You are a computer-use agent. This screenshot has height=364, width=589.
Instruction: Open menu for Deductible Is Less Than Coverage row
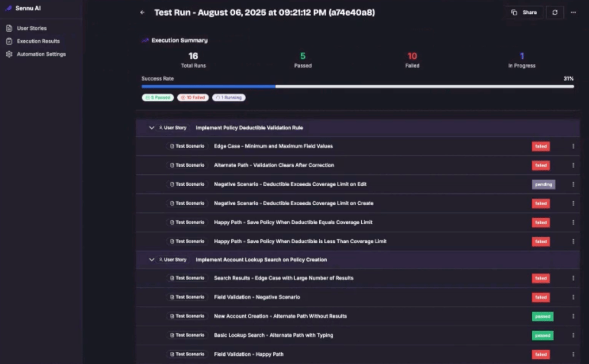pyautogui.click(x=573, y=242)
